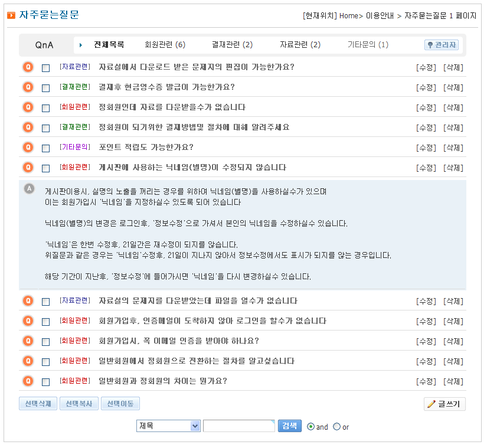Open the 관리자 admin icon button
Screen dimensions: 487x448
[x=441, y=45]
